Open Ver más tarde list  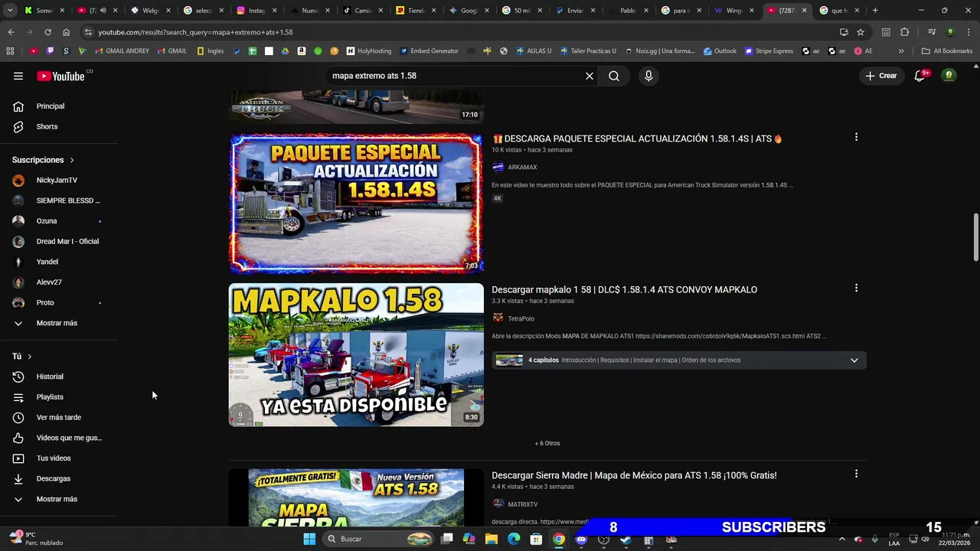tap(59, 417)
